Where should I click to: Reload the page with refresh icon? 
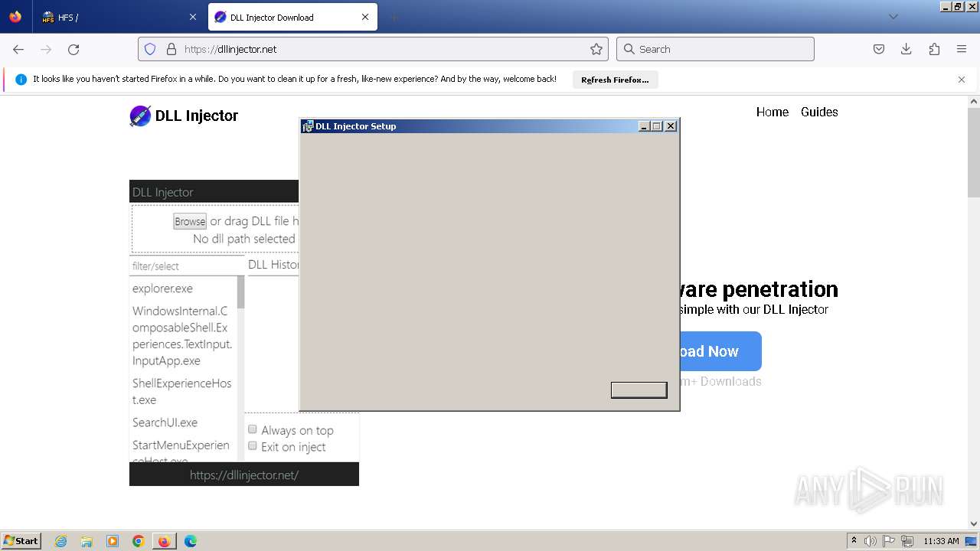point(73,49)
